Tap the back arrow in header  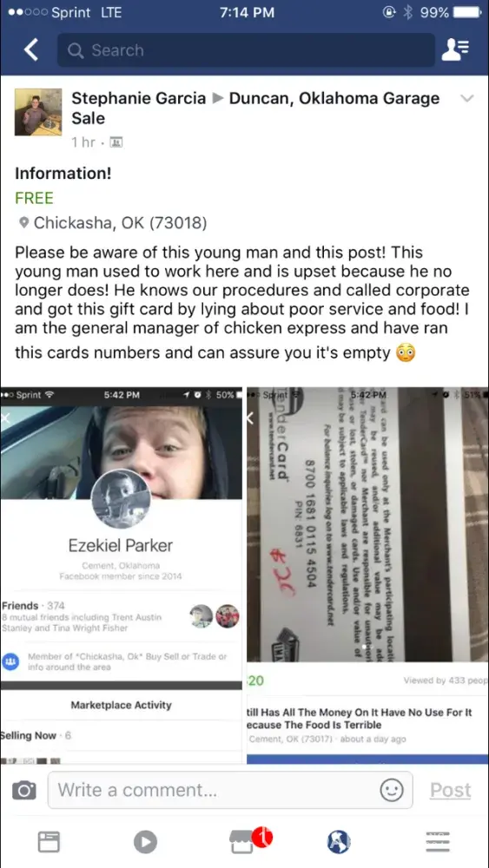click(31, 49)
